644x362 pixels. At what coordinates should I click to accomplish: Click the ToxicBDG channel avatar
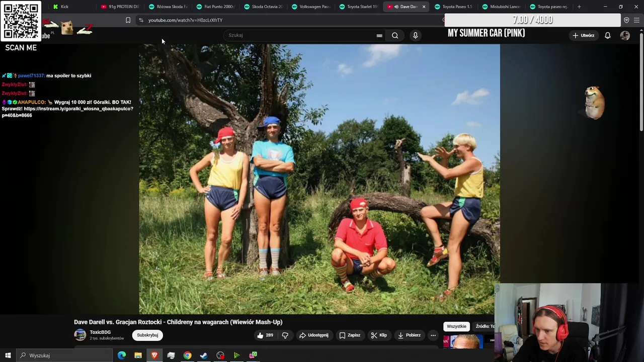point(80,335)
